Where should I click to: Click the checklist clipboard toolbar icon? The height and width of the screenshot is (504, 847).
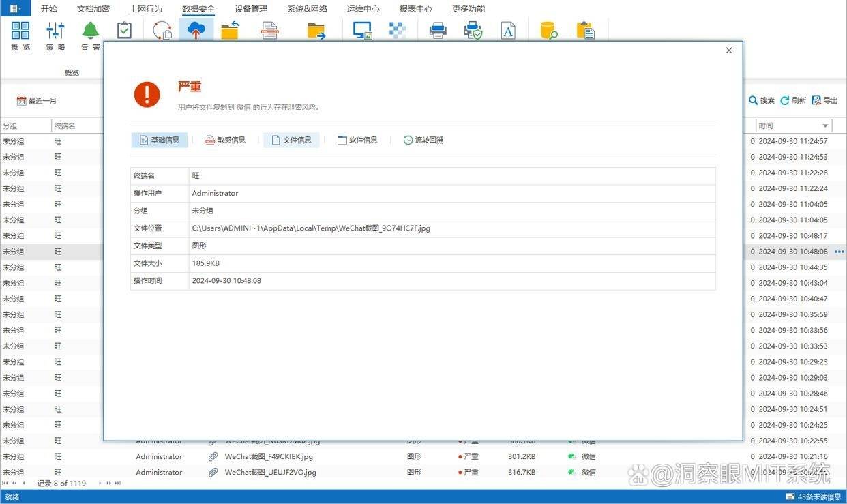click(x=124, y=30)
